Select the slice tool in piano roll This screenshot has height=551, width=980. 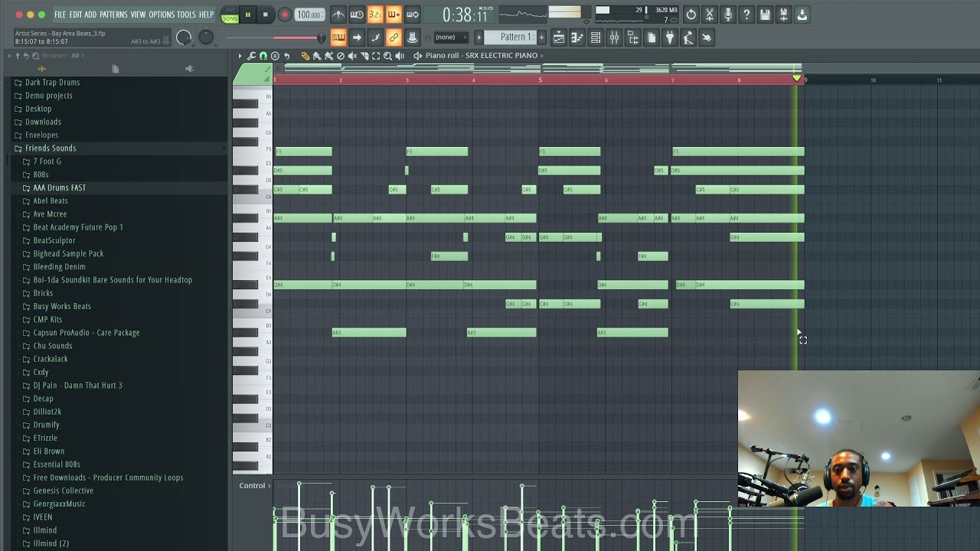point(364,56)
